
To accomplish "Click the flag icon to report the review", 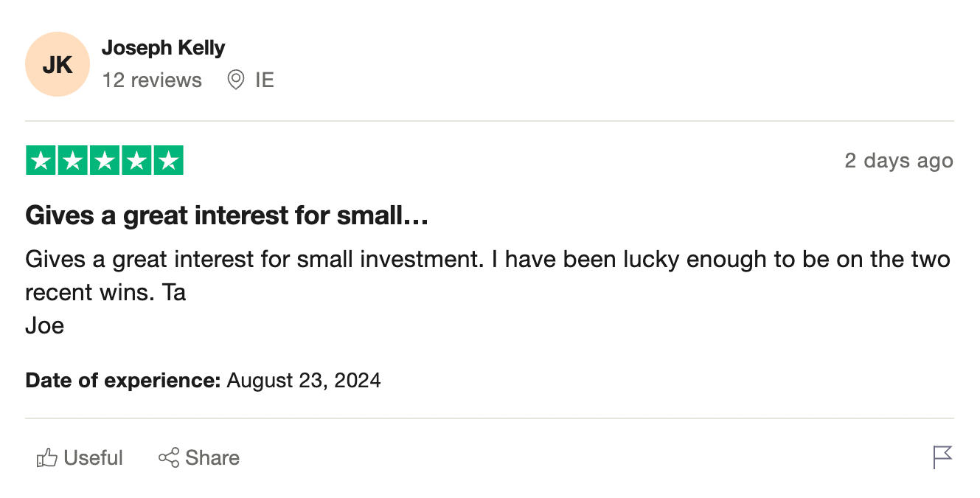I will (942, 457).
